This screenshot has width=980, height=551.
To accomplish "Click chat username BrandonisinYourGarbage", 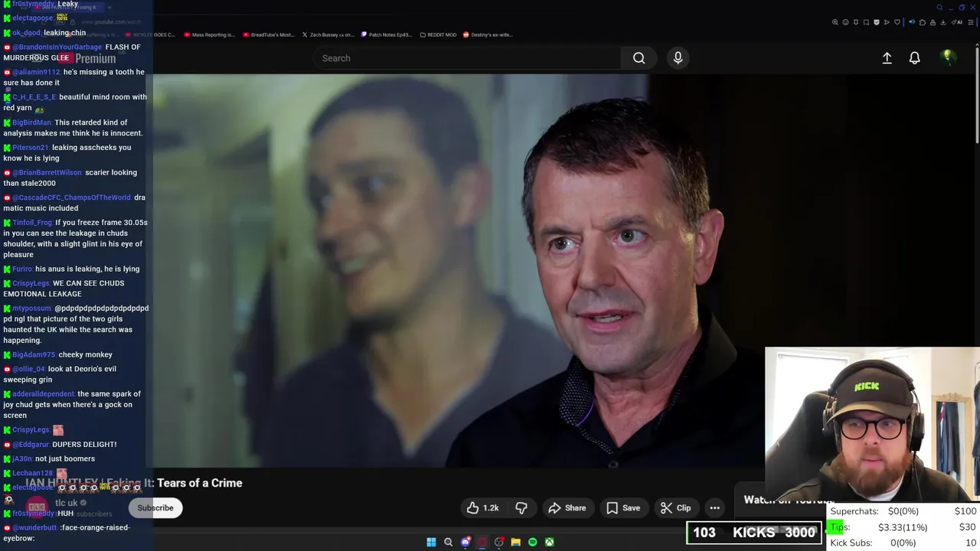I will click(57, 47).
